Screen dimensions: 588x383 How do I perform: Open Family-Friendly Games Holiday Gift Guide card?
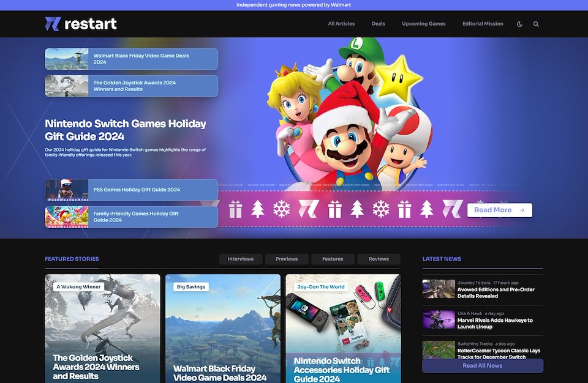coord(131,217)
